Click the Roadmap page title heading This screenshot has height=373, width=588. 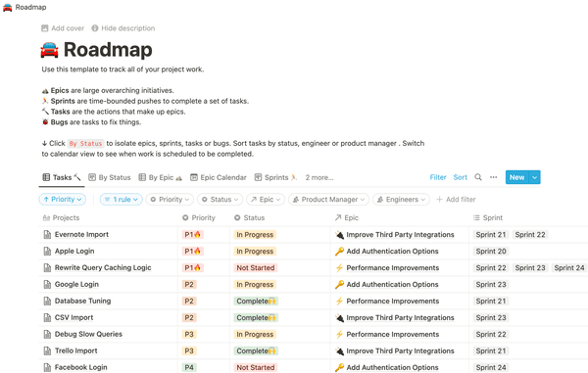pyautogui.click(x=108, y=50)
